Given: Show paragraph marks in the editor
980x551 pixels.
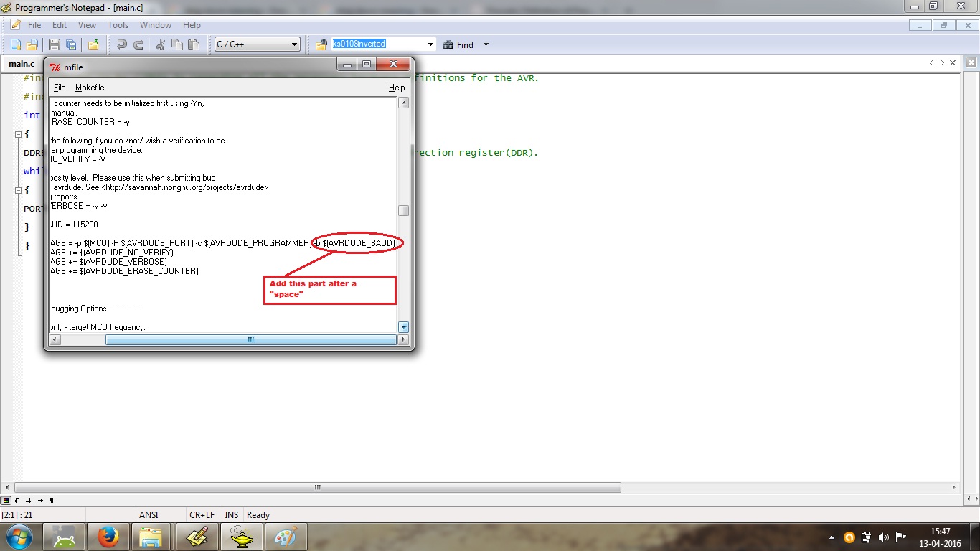Looking at the screenshot, I should pos(51,500).
